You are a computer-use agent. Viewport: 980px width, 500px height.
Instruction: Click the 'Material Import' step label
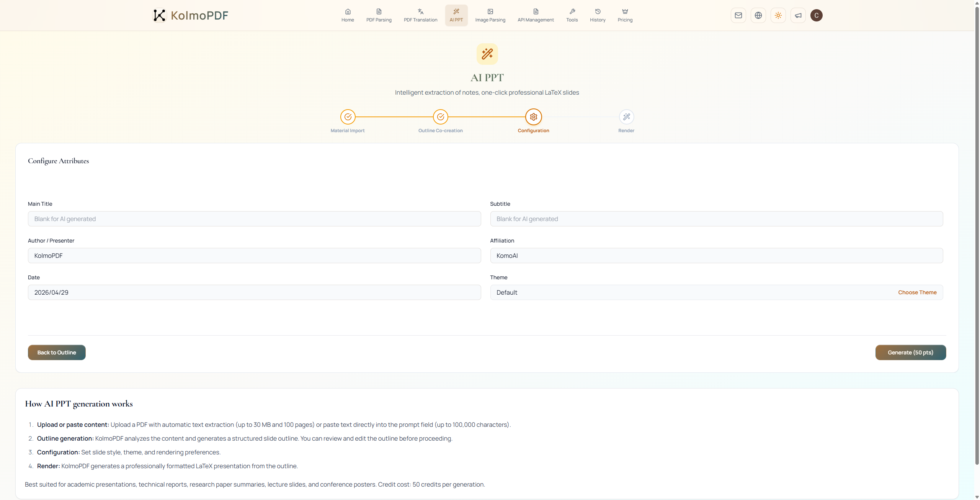pyautogui.click(x=348, y=131)
